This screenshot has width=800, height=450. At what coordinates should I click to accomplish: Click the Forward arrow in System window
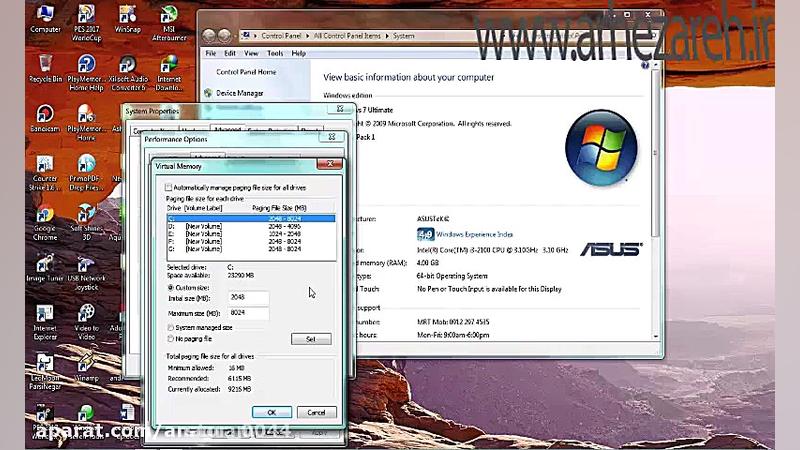pos(224,35)
